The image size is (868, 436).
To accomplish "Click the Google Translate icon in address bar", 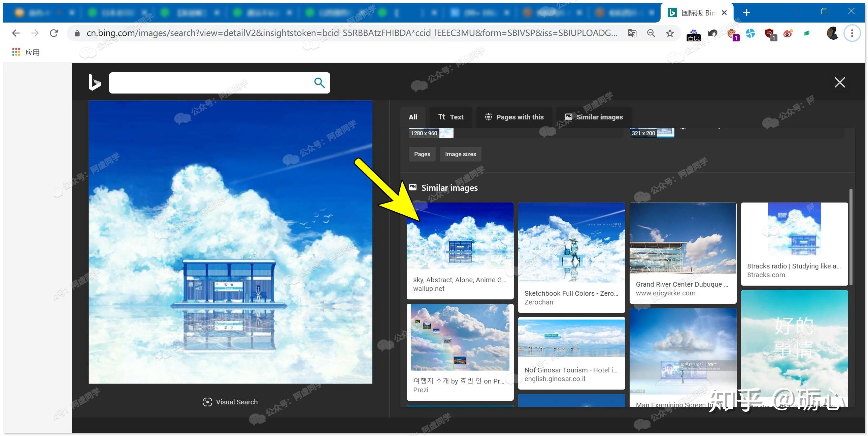I will (x=632, y=33).
